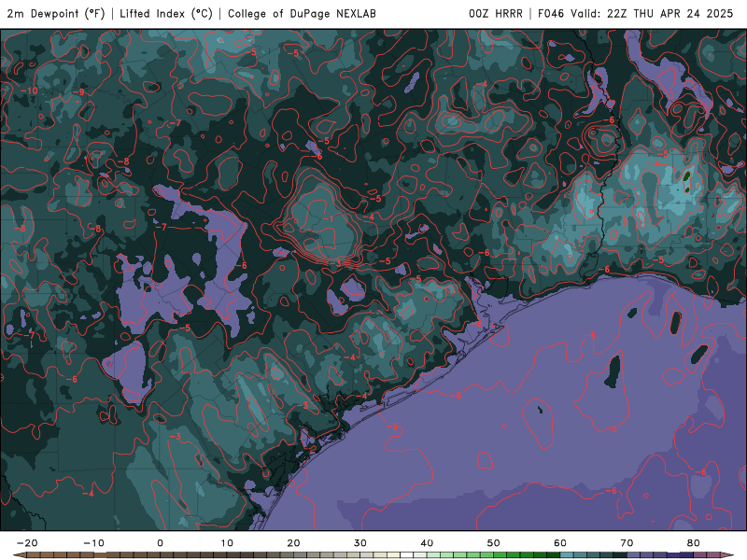Click the red "-1" contour label on the map
Viewport: 747px width, 560px height.
coord(330,218)
